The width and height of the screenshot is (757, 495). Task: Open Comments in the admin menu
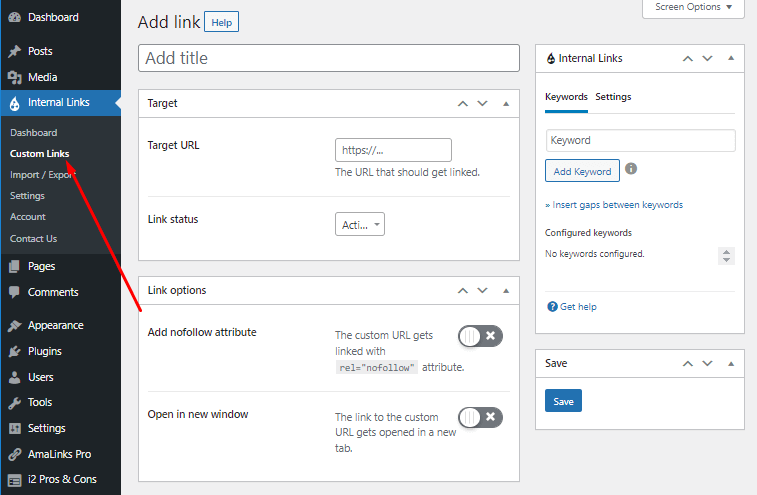tap(53, 292)
